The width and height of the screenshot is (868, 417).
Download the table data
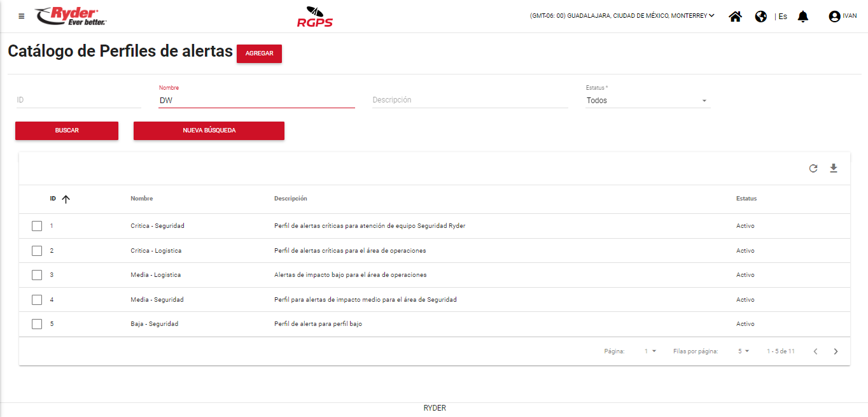click(834, 169)
